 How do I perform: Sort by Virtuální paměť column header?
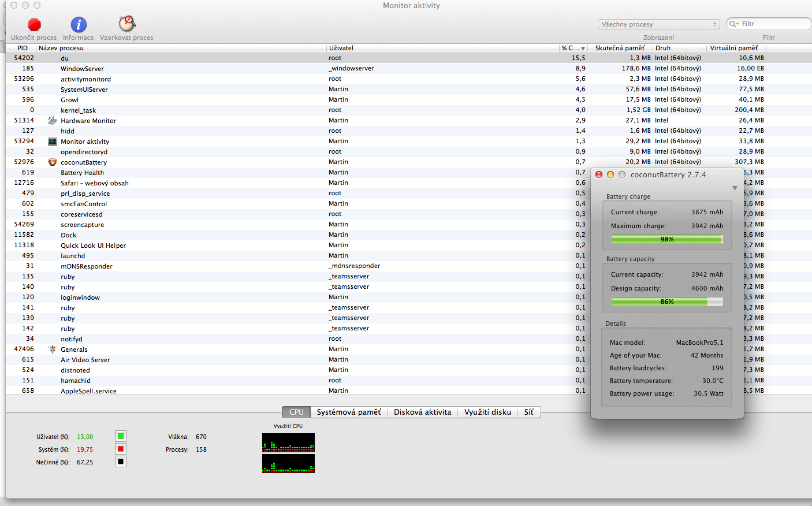tap(736, 48)
